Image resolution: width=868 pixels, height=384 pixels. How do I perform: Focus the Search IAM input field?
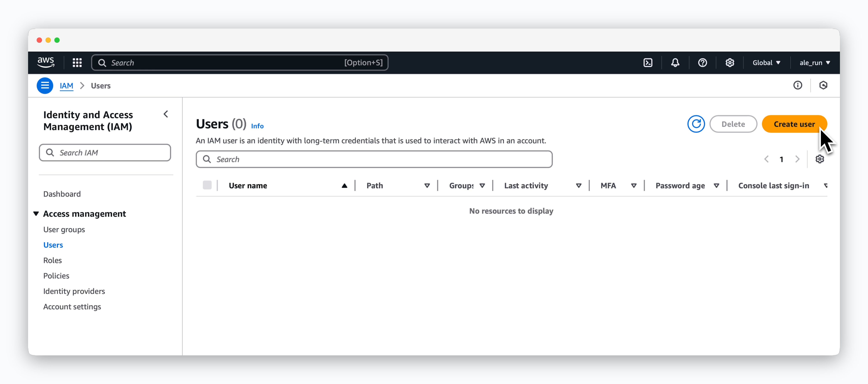point(105,153)
